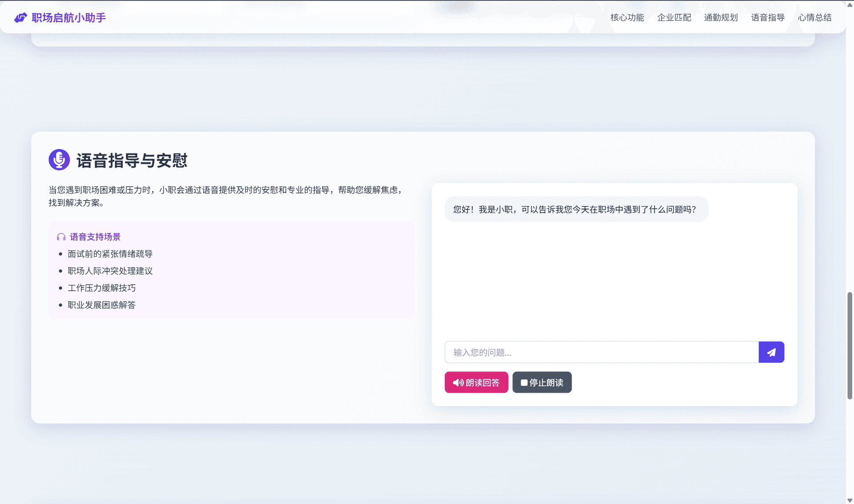This screenshot has width=854, height=504.
Task: Send message with paper plane icon
Action: point(771,352)
